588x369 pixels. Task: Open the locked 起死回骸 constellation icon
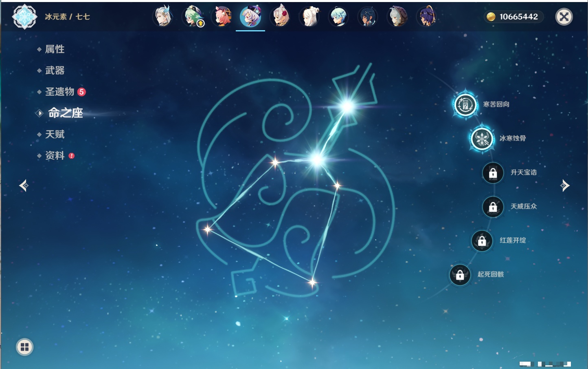tap(460, 275)
